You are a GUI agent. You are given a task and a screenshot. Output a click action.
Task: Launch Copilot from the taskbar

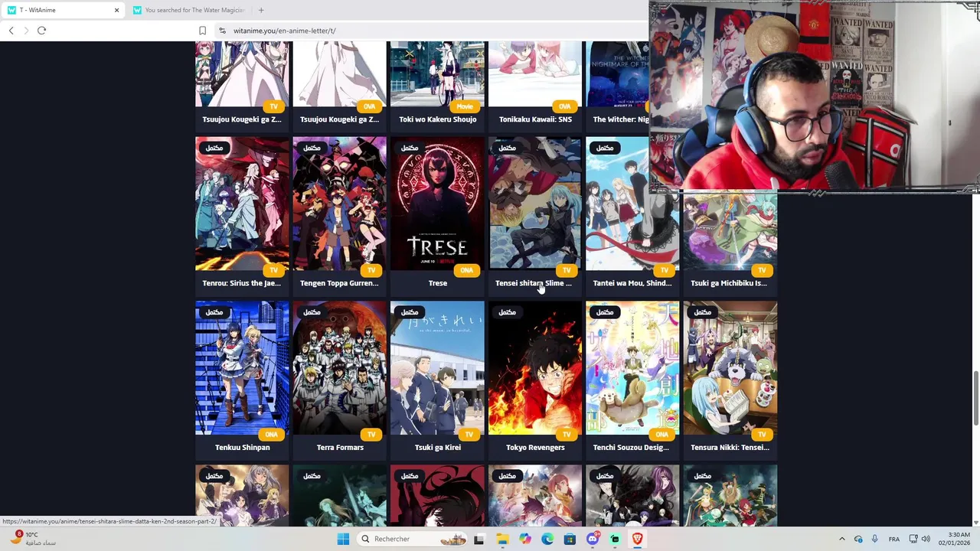(524, 539)
